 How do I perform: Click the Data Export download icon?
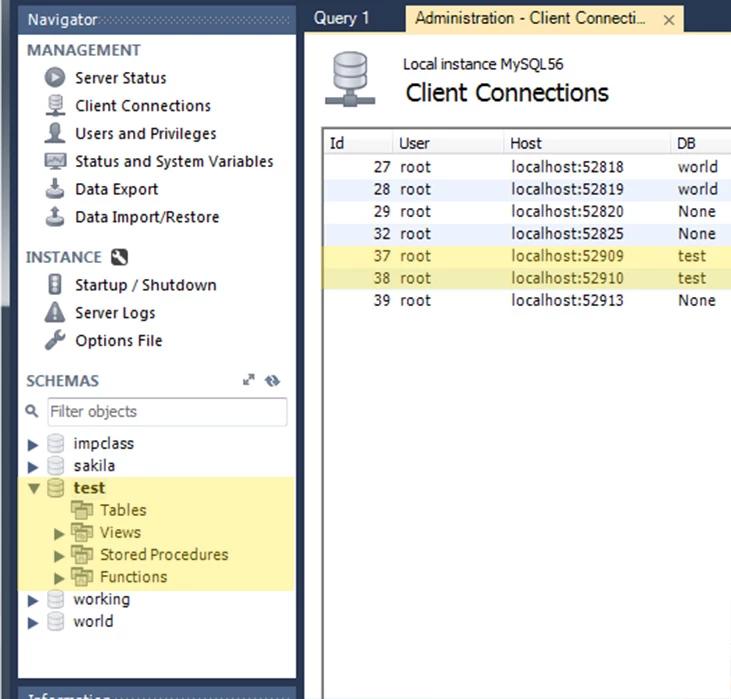(55, 189)
